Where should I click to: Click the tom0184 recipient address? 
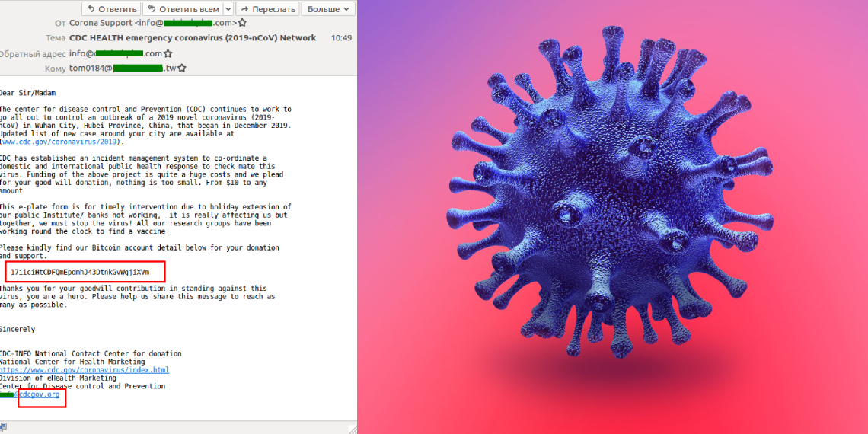tap(123, 68)
